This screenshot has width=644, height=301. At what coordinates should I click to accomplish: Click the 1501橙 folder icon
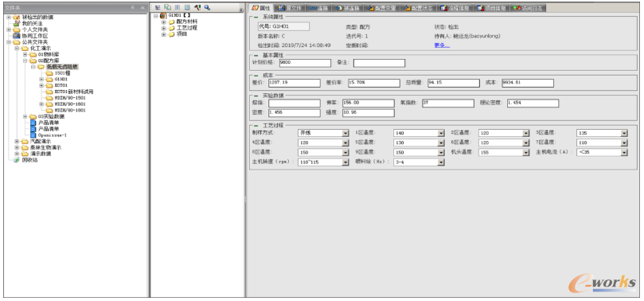click(49, 73)
